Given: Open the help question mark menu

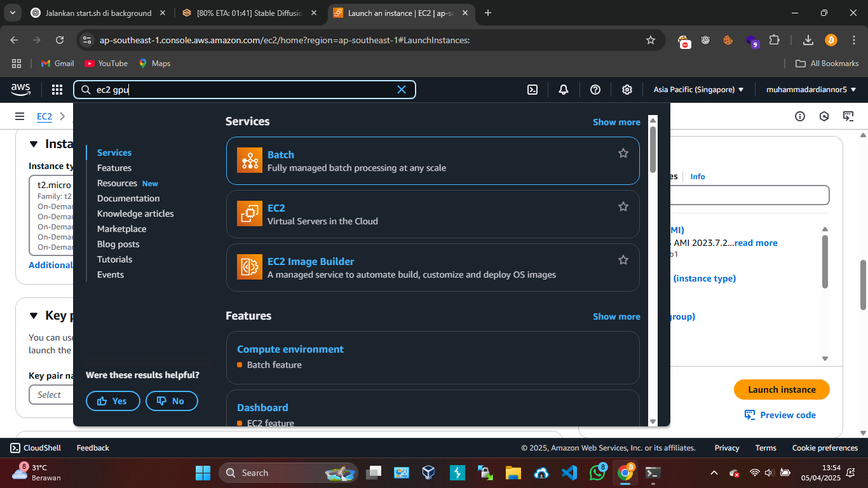Looking at the screenshot, I should pos(595,90).
